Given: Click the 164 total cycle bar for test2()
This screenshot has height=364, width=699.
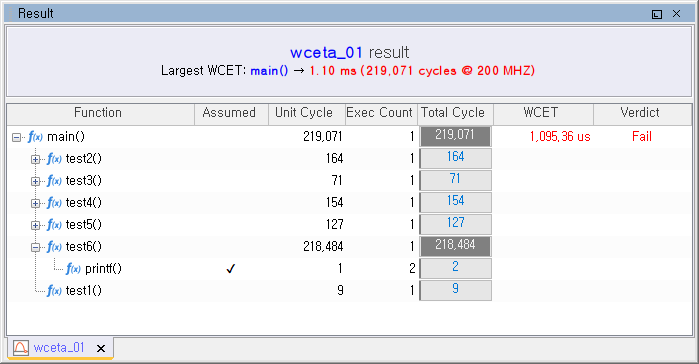Looking at the screenshot, I should [x=455, y=158].
